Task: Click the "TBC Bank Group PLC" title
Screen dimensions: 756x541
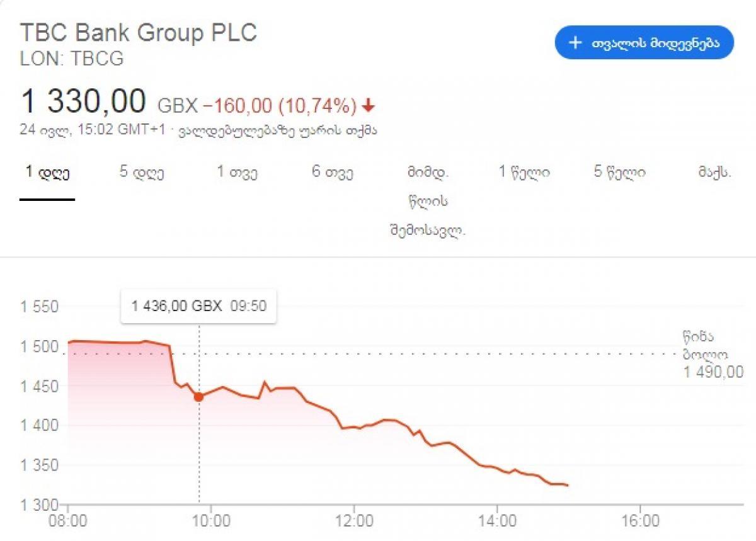Action: click(139, 33)
